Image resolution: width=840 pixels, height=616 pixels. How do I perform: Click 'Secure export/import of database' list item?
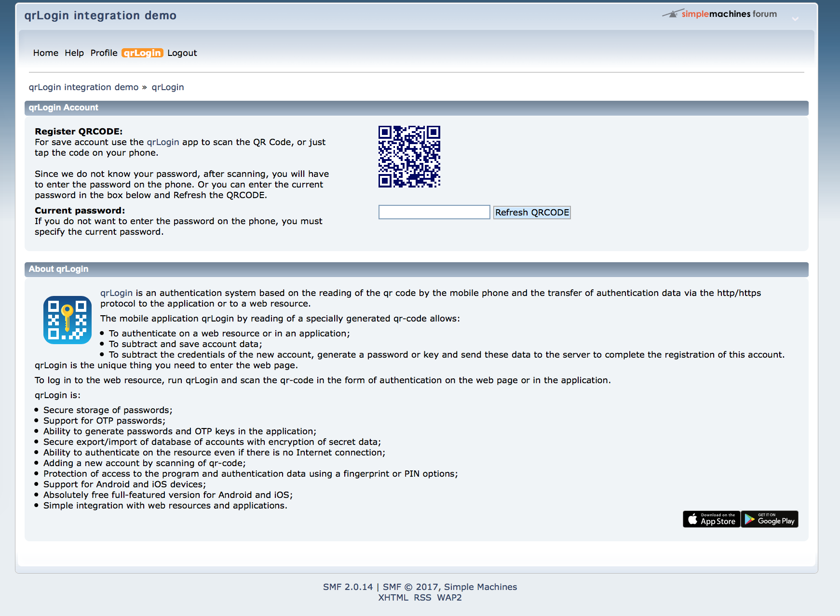[212, 442]
